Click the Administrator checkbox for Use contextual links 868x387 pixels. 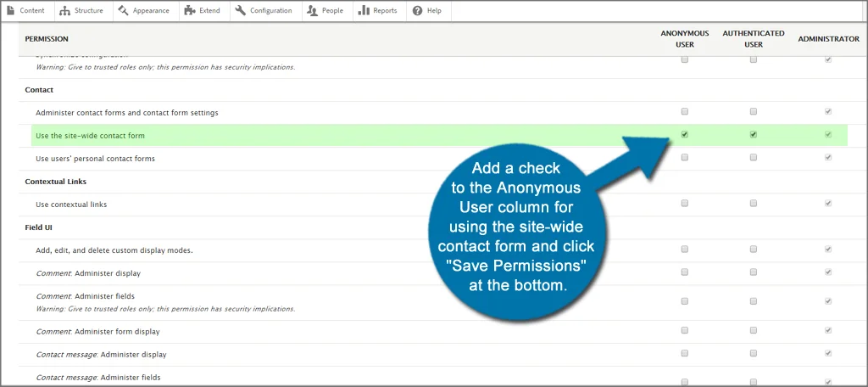[x=828, y=204]
